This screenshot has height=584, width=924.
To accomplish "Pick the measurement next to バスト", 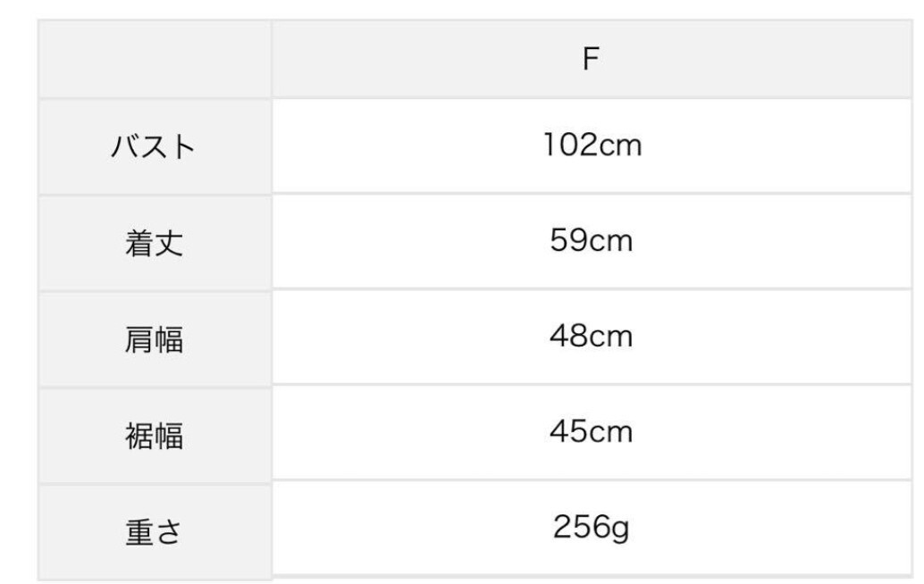I will [590, 146].
